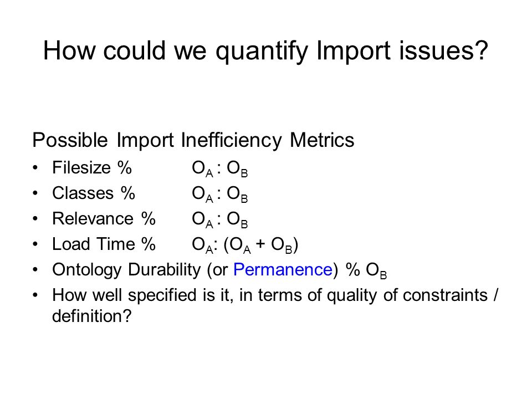Click the '% OB' text after Permanence
The height and width of the screenshot is (399, 532).
point(366,270)
